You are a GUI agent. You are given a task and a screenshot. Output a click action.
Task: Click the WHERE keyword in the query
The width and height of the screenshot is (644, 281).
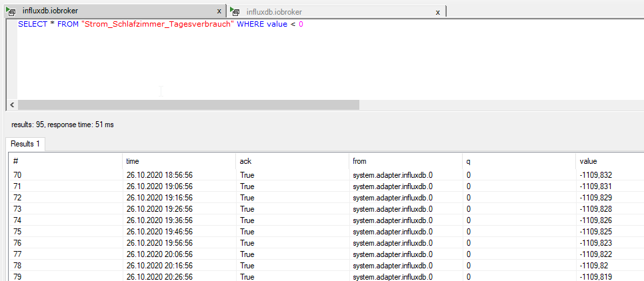point(251,24)
